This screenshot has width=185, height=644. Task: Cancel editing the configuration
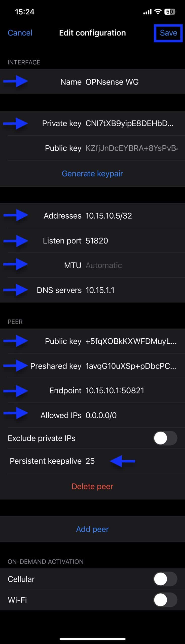20,33
